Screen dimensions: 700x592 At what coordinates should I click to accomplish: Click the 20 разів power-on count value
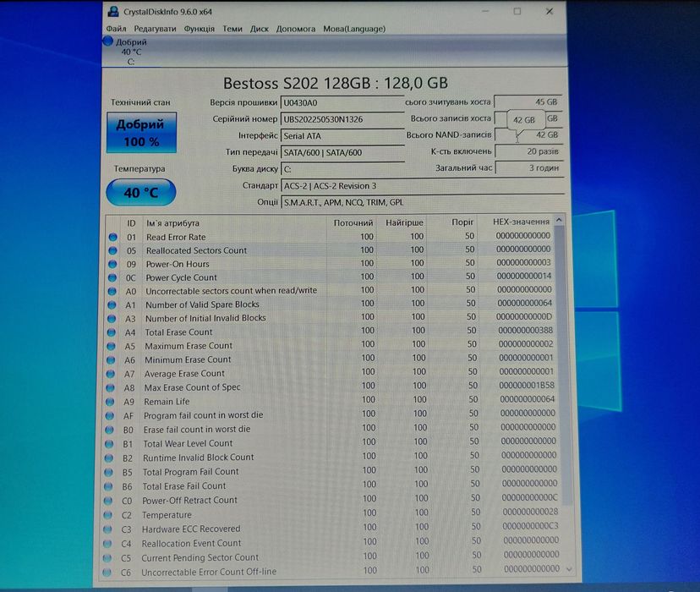pyautogui.click(x=529, y=151)
